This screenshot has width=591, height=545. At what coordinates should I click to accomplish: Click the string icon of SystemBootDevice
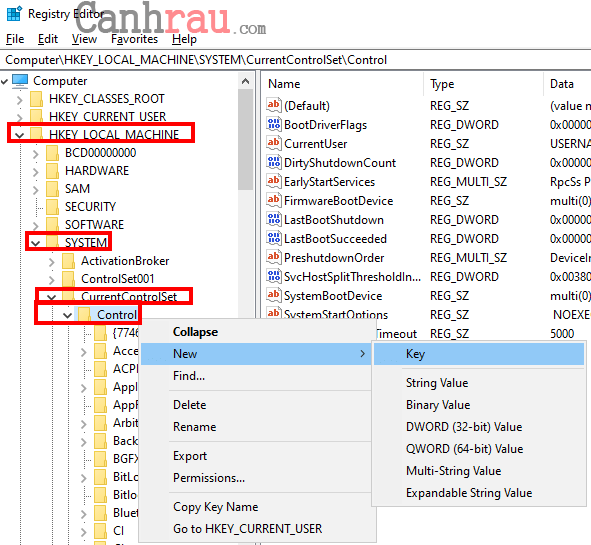(274, 295)
